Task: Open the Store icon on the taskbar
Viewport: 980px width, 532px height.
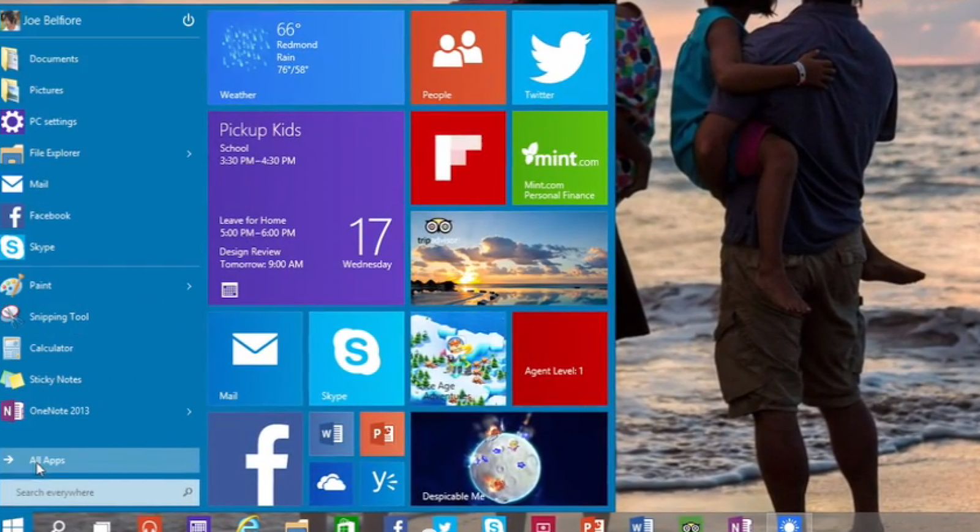Action: tap(346, 525)
